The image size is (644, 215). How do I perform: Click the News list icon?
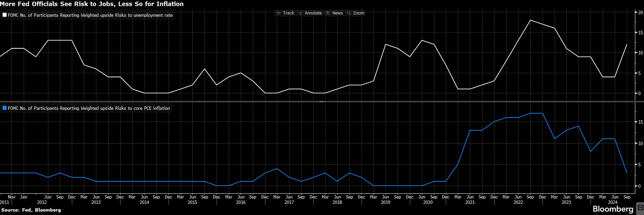[328, 13]
